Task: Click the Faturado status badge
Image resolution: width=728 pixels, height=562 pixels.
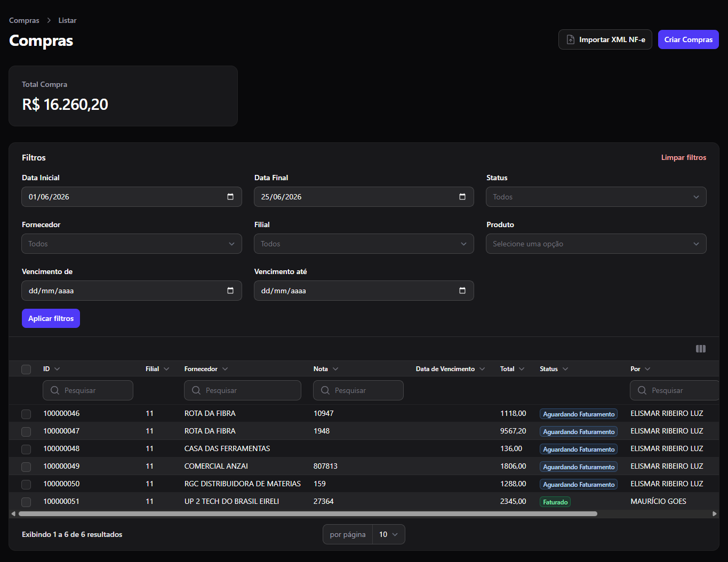Action: 555,502
